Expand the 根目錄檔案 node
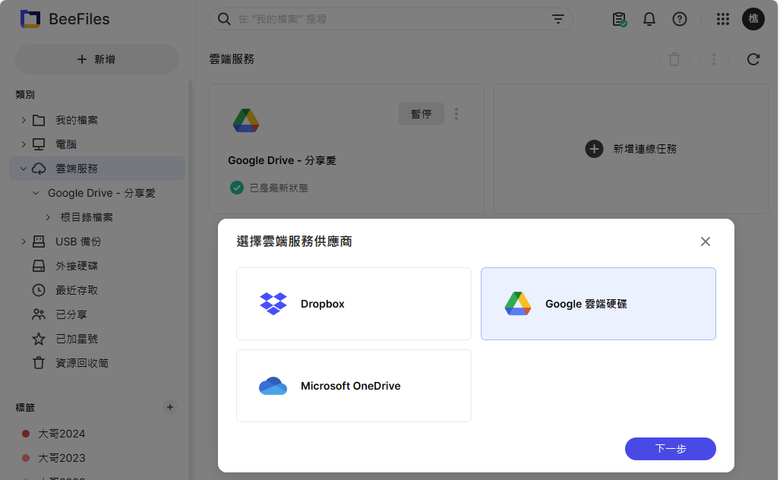 [48, 217]
